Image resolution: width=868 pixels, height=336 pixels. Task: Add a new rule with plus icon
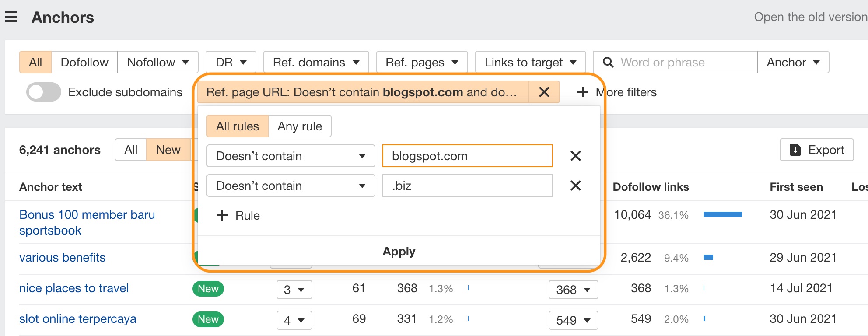point(222,215)
